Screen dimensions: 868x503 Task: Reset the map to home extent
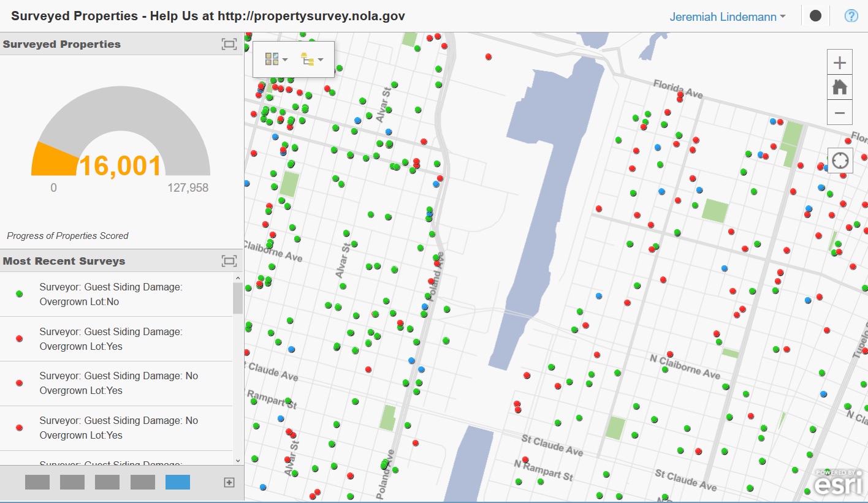[x=840, y=88]
